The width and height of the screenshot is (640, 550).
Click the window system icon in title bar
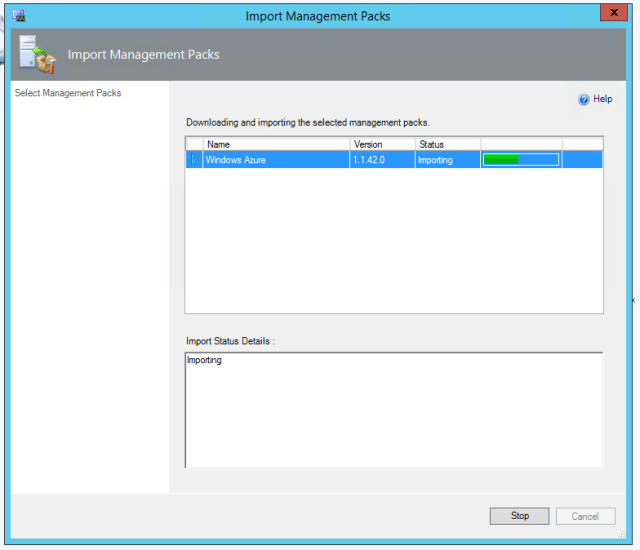tap(19, 15)
